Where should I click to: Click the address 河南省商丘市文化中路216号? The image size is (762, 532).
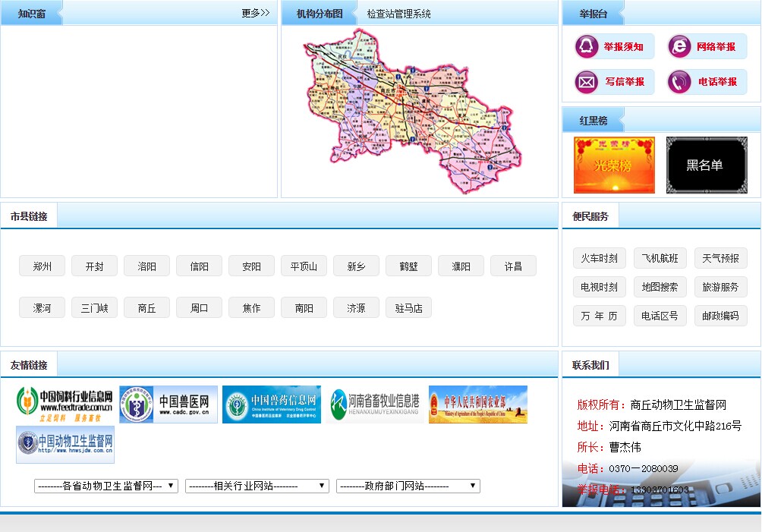[675, 426]
